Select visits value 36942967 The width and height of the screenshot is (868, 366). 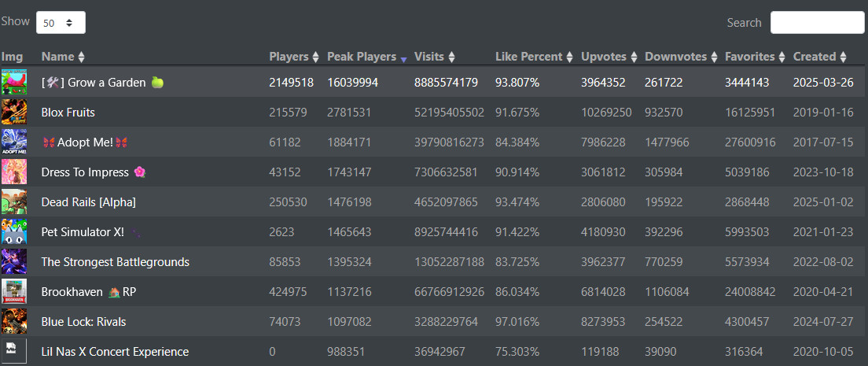tap(440, 352)
